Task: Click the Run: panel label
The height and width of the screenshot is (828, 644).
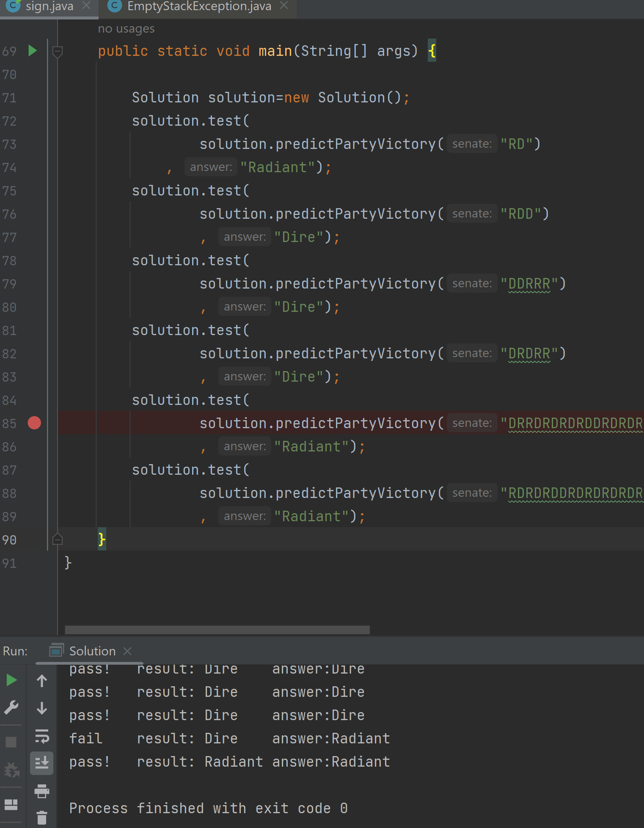Action: pyautogui.click(x=15, y=651)
